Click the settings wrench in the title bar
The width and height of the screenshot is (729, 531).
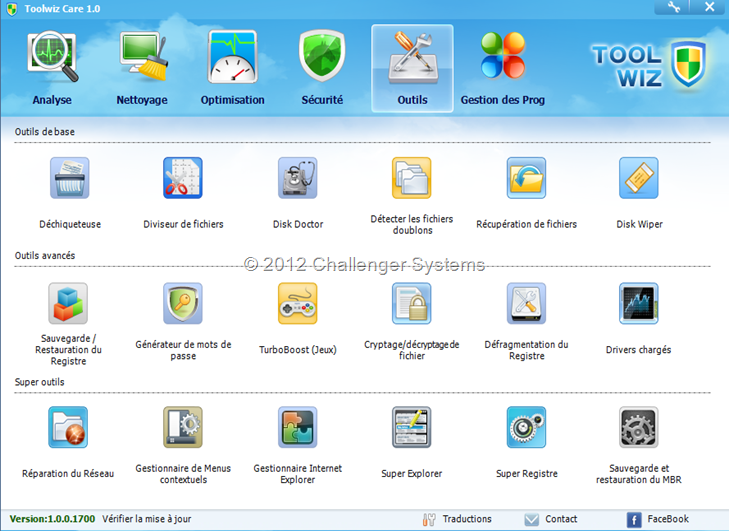(673, 7)
